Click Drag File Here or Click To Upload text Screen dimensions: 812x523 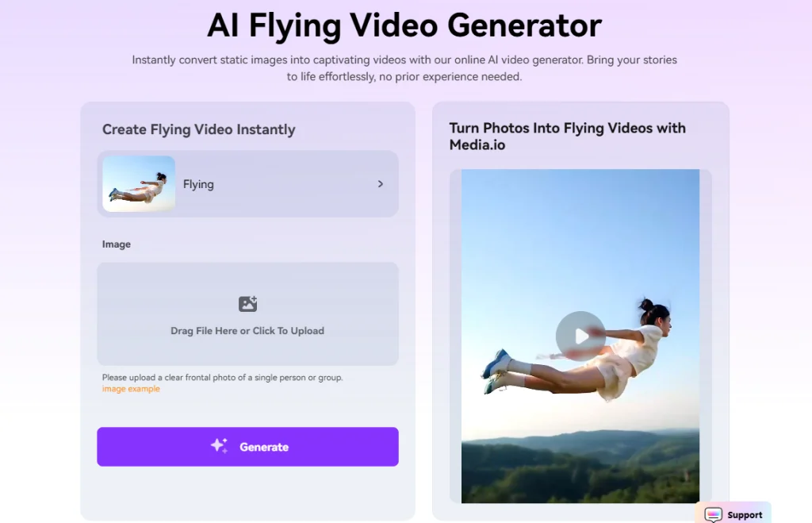pos(247,331)
